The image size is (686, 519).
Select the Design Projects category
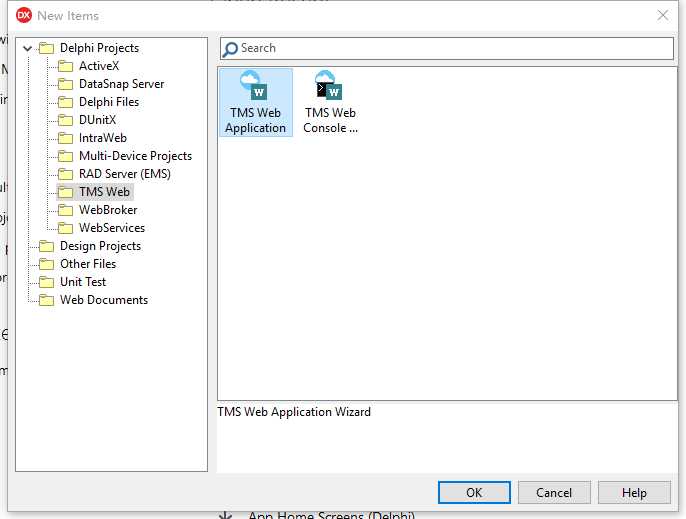point(100,245)
